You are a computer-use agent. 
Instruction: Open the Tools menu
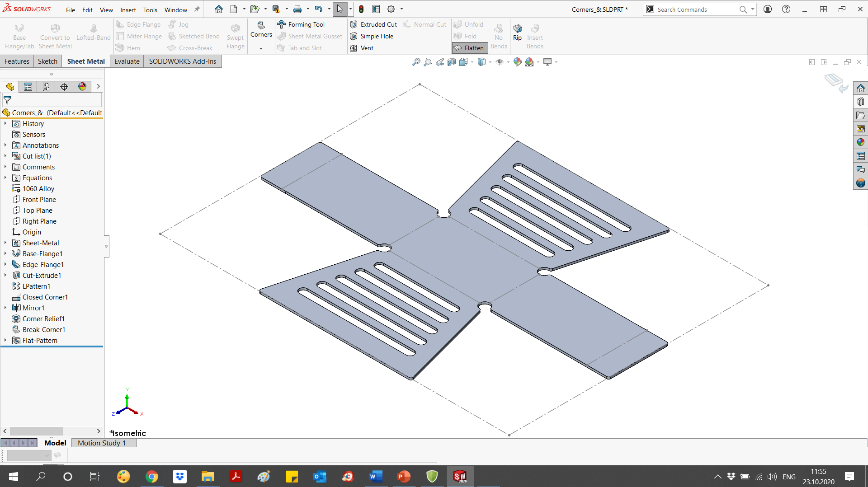tap(150, 10)
